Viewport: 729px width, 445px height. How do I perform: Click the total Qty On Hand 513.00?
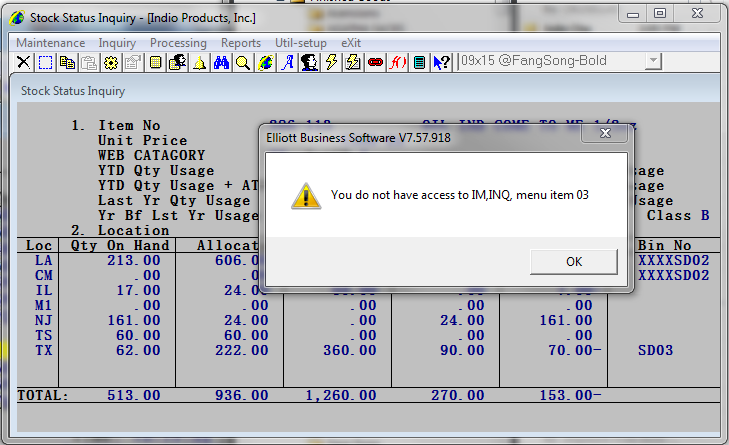[x=134, y=395]
